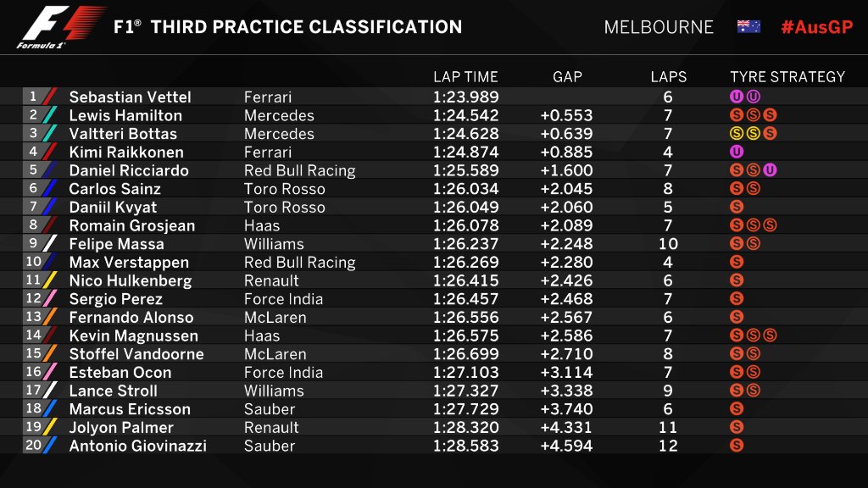Click Vettel's red Ferrari team color stripe

(50, 97)
